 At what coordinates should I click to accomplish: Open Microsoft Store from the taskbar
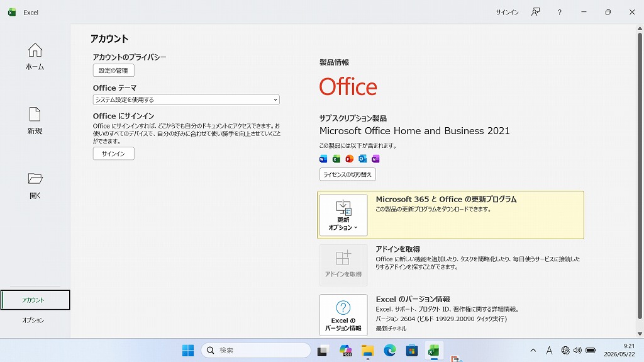[412, 351]
